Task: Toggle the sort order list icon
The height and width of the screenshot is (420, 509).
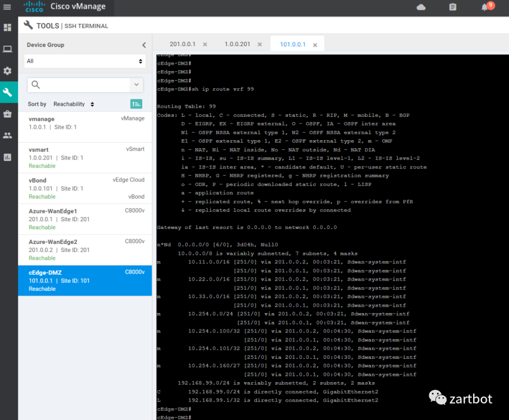Action: [136, 104]
